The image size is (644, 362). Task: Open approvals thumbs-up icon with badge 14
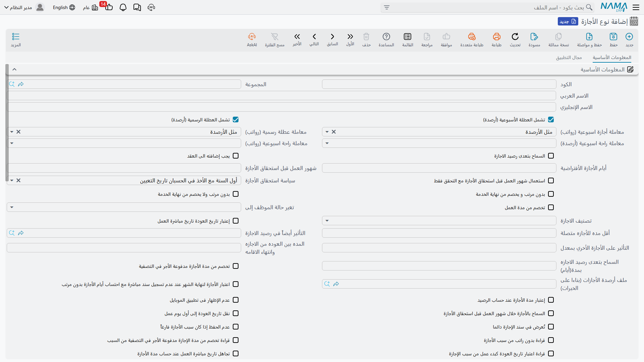point(109,7)
